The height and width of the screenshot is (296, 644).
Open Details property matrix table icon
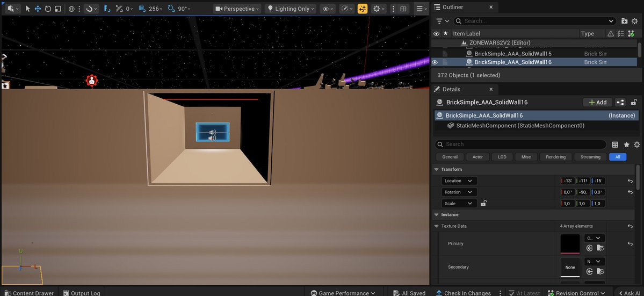[x=615, y=145]
